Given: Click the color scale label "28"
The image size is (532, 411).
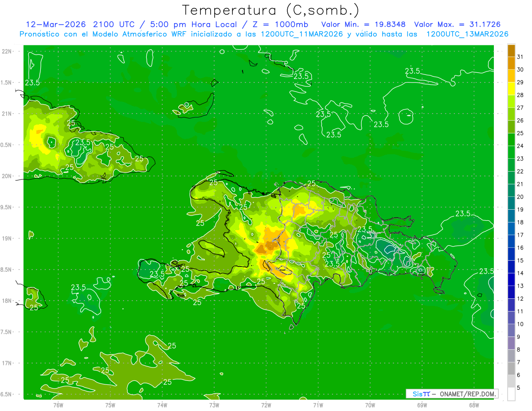Looking at the screenshot, I should [x=520, y=95].
